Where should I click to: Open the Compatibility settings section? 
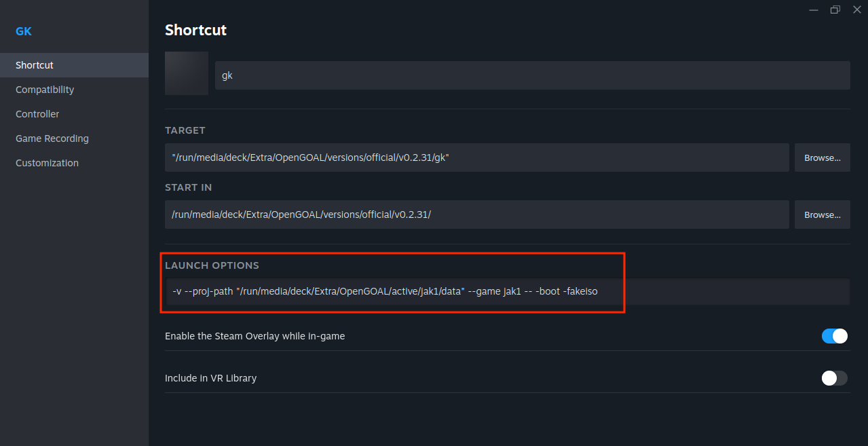click(45, 90)
